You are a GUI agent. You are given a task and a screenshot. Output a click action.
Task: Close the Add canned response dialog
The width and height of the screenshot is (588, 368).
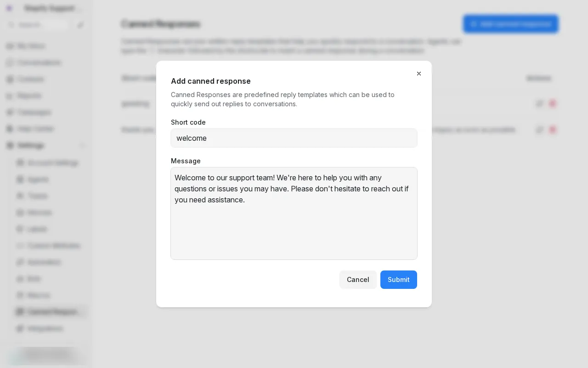(419, 74)
